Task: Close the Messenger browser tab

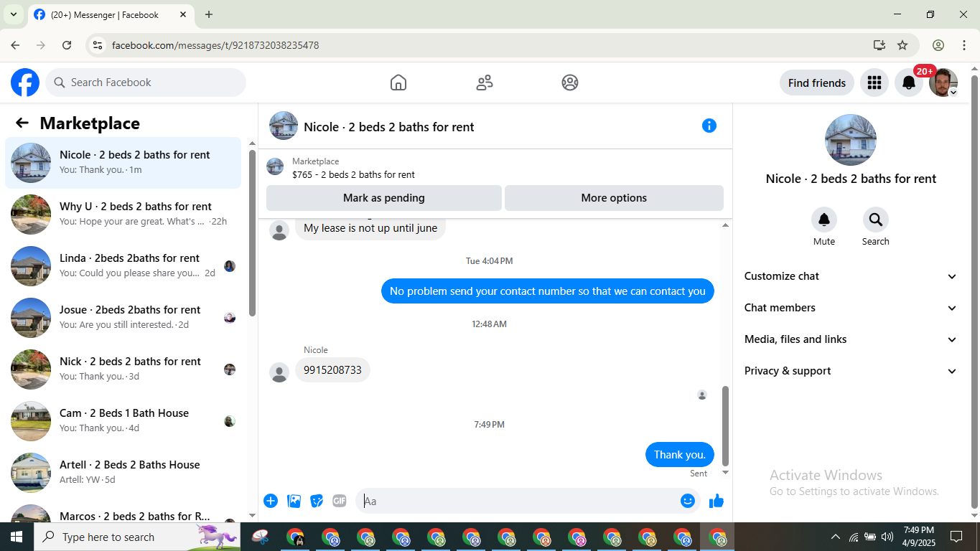Action: click(x=182, y=14)
